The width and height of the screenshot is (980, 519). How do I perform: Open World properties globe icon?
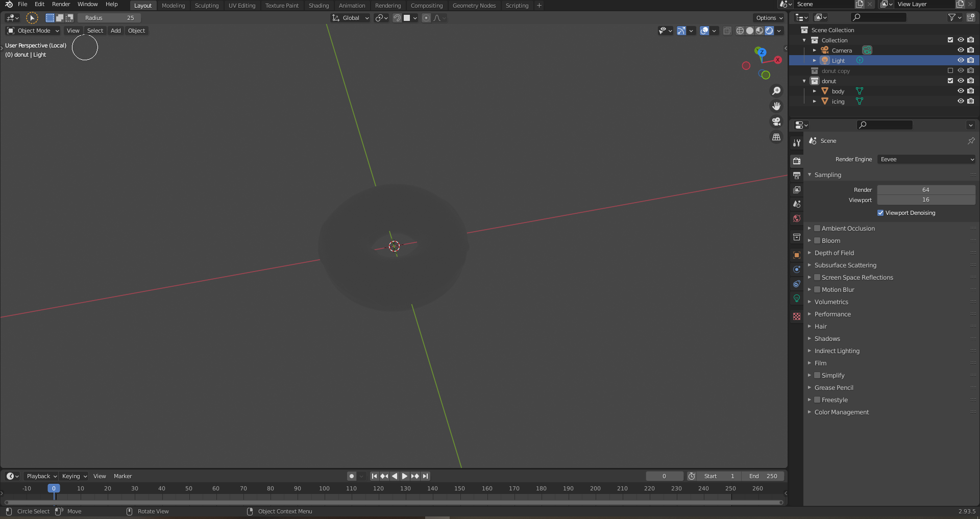tap(797, 218)
